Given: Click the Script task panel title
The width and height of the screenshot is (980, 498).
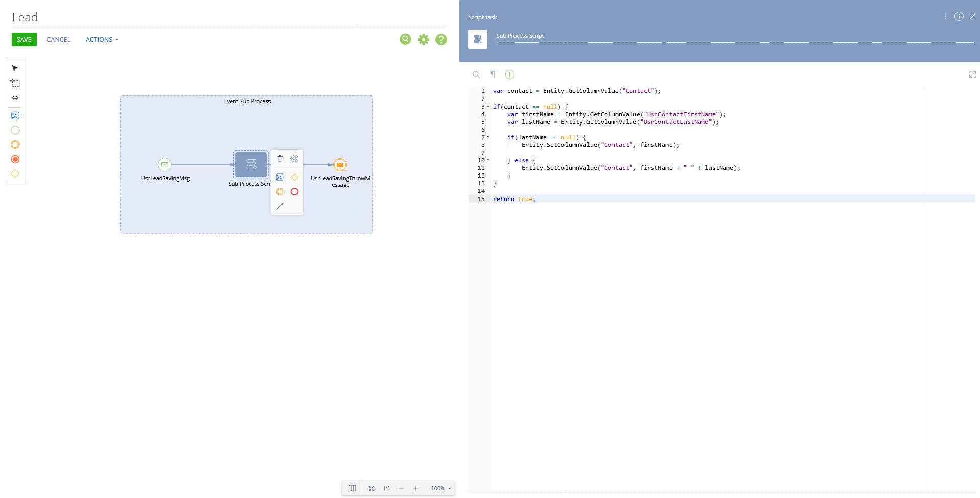Looking at the screenshot, I should [482, 17].
